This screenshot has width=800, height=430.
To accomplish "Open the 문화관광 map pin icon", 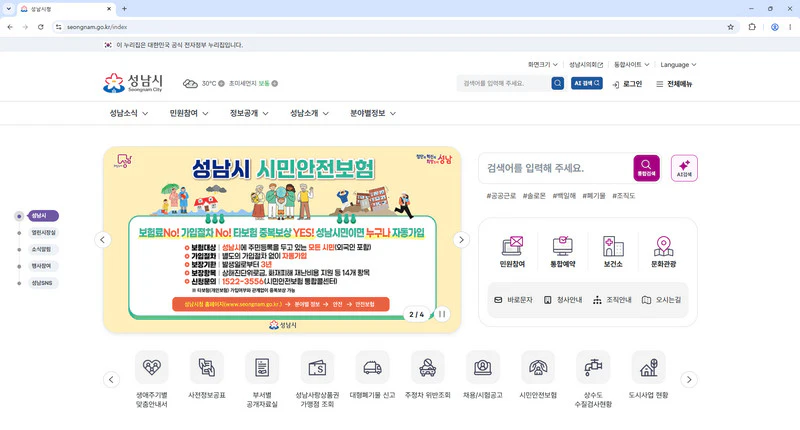I will (x=663, y=251).
